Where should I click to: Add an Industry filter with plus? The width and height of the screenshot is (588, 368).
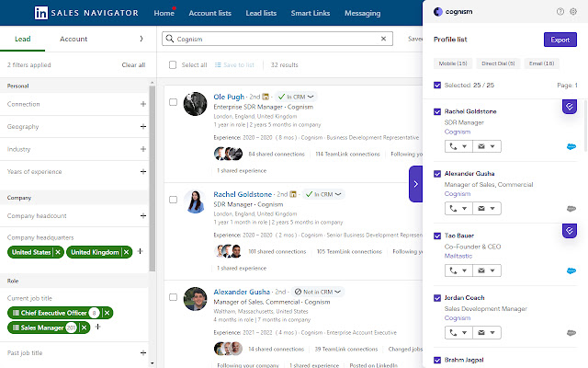(x=143, y=149)
